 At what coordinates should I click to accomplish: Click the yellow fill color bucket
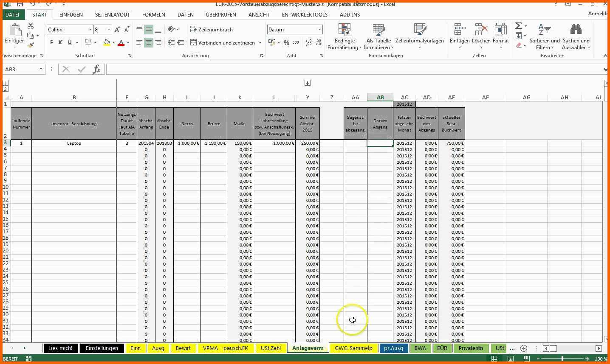[x=107, y=42]
